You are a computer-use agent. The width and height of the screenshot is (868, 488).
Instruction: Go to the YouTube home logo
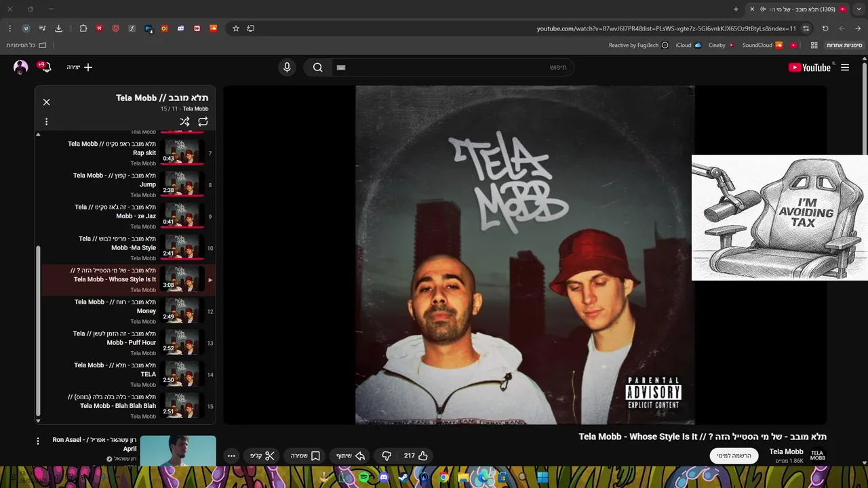[810, 67]
